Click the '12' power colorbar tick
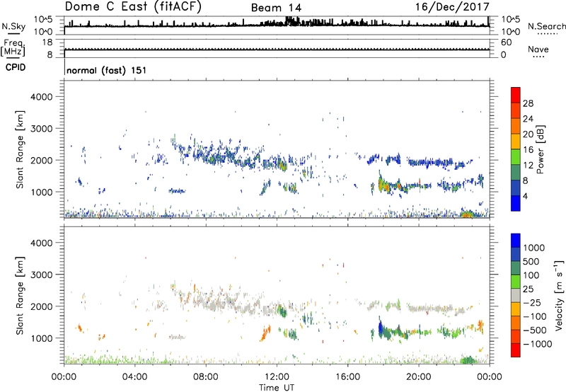The image size is (566, 392). tap(528, 165)
